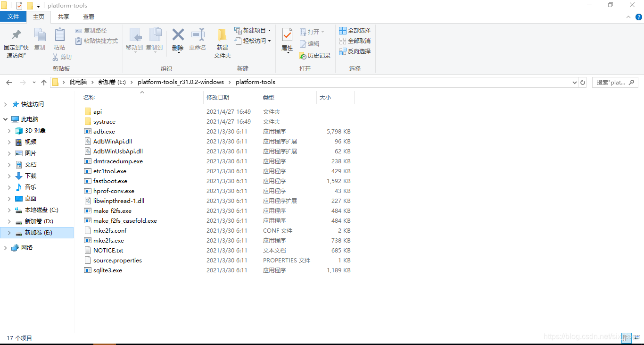Click the Cut scissors (剪切) item
The image size is (644, 345).
62,57
